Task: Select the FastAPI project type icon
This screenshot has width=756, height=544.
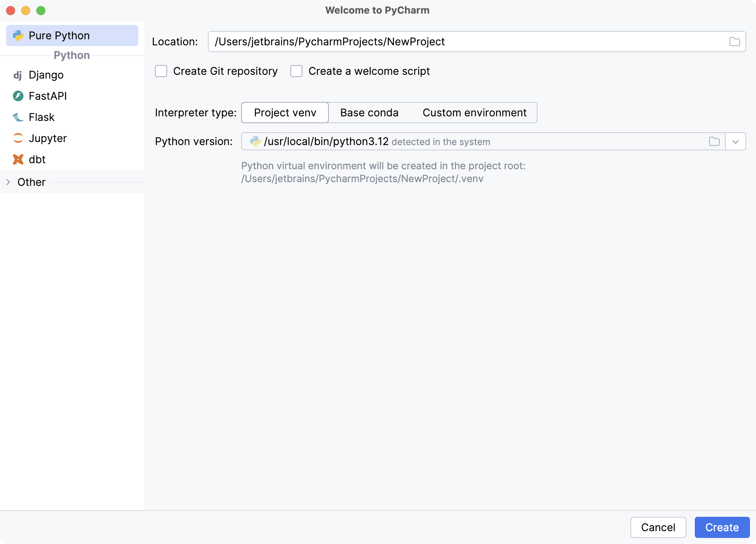Action: tap(18, 96)
